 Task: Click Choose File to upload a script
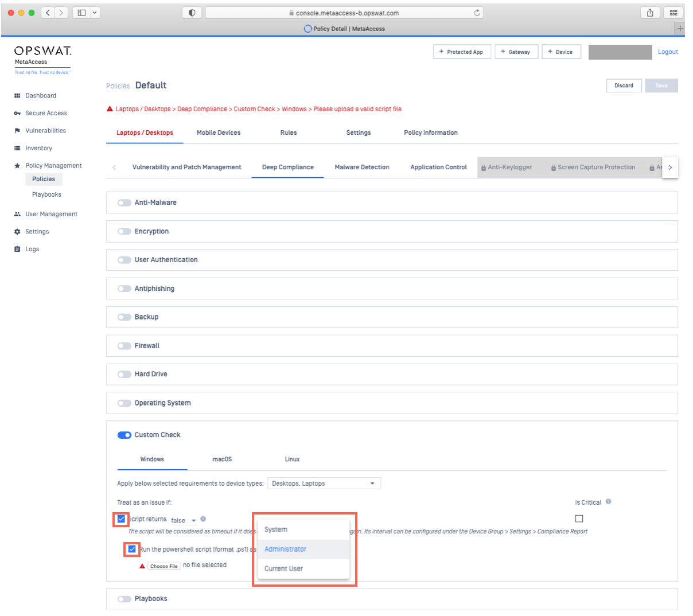(164, 566)
